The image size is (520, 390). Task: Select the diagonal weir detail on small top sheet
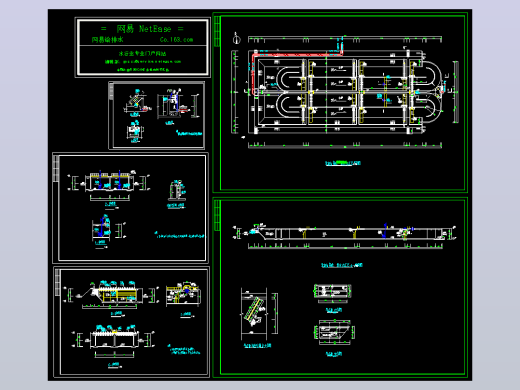pos(137,101)
